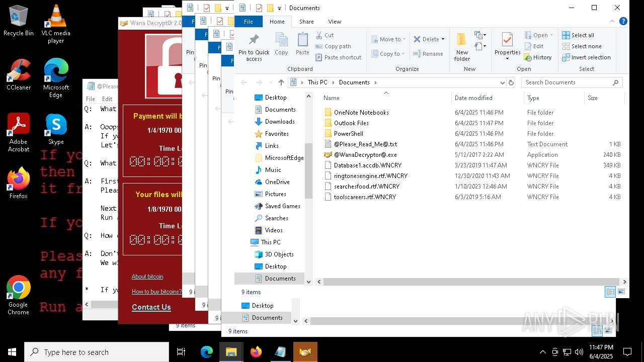644x362 pixels.
Task: Click Type here to search box
Action: [x=97, y=352]
